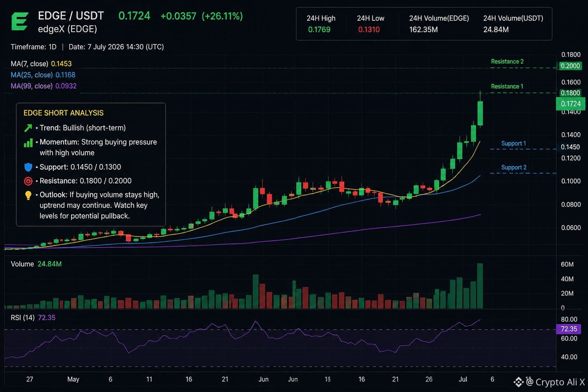Click the Support 1 line label
588x392 pixels.
point(514,144)
